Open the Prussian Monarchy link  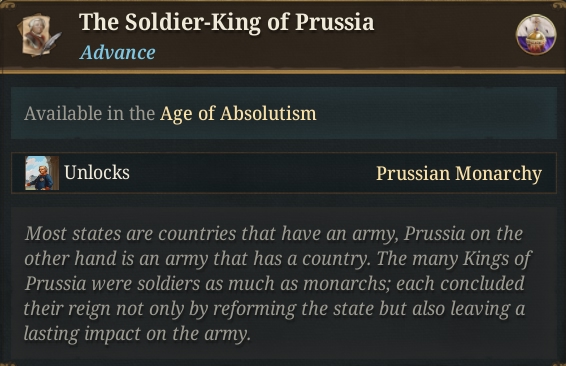pos(459,174)
